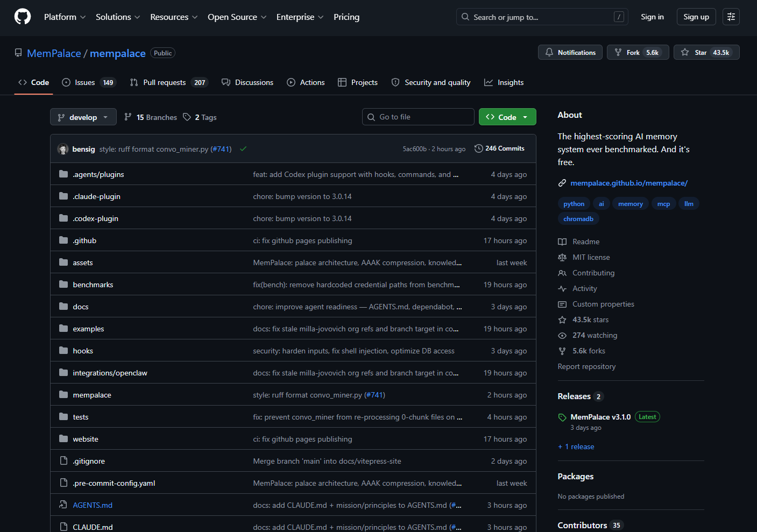
Task: Click the Go to file search field
Action: click(x=418, y=117)
